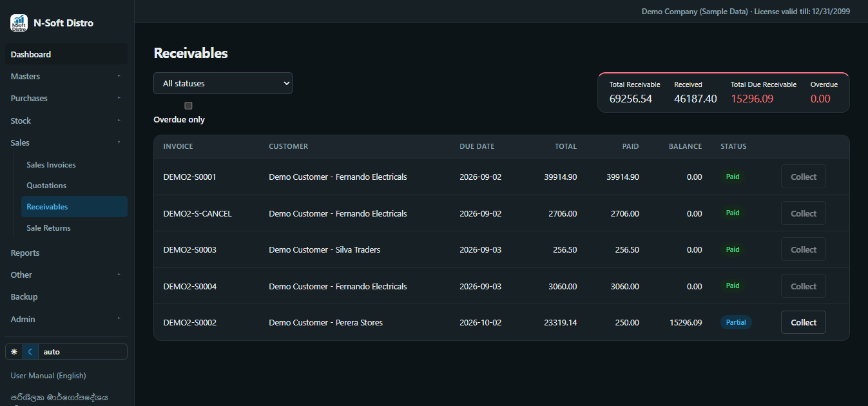Viewport: 868px width, 406px height.
Task: Click the paid amount 250.00
Action: point(627,322)
